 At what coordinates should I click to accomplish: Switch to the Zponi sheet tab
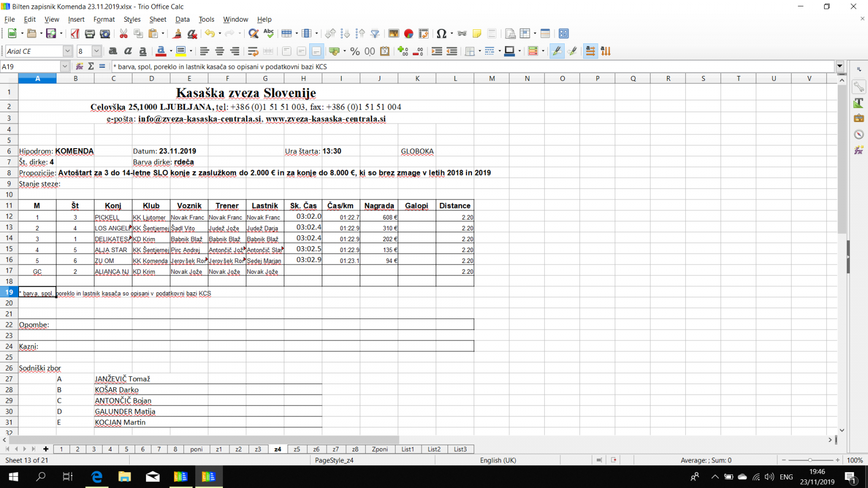[380, 449]
